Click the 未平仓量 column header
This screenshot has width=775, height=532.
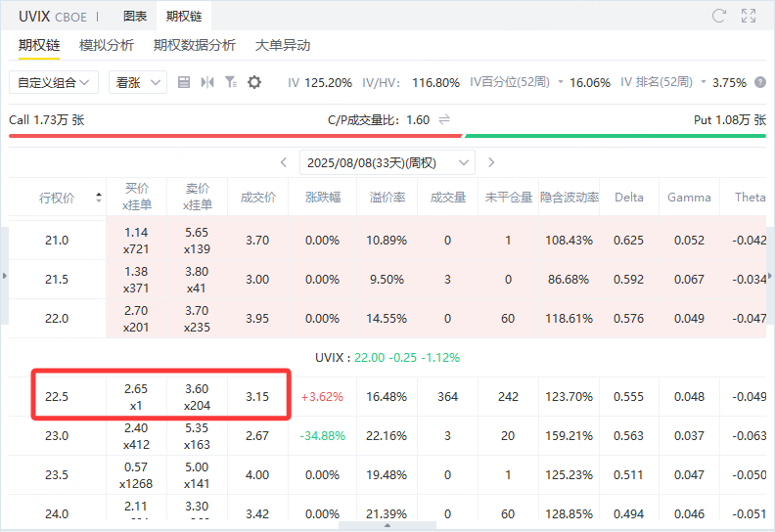point(509,198)
